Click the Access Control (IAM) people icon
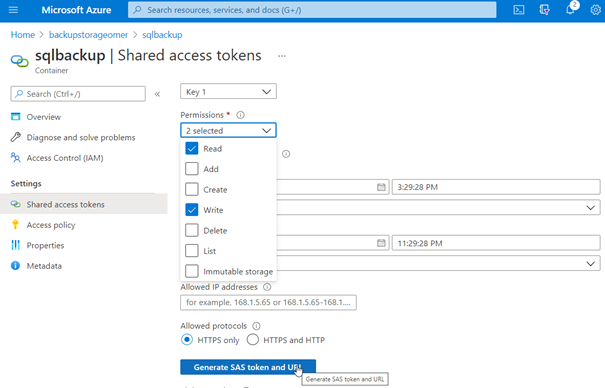This screenshot has width=605, height=388. (x=15, y=157)
